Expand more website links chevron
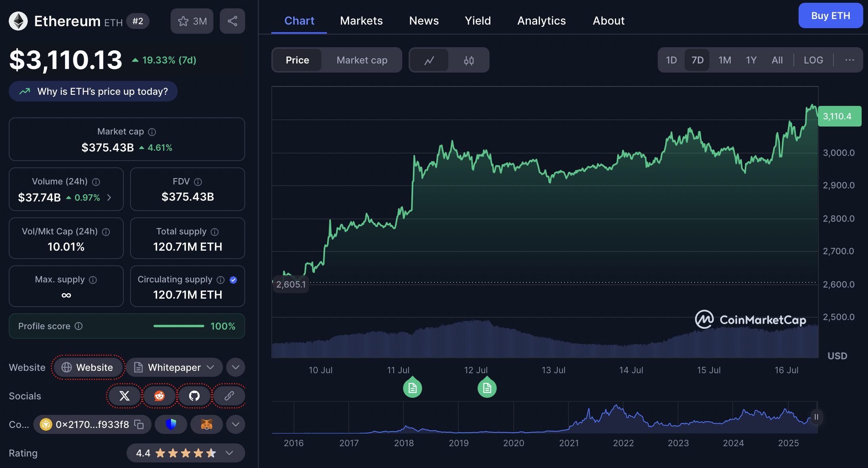The width and height of the screenshot is (868, 468). click(236, 367)
